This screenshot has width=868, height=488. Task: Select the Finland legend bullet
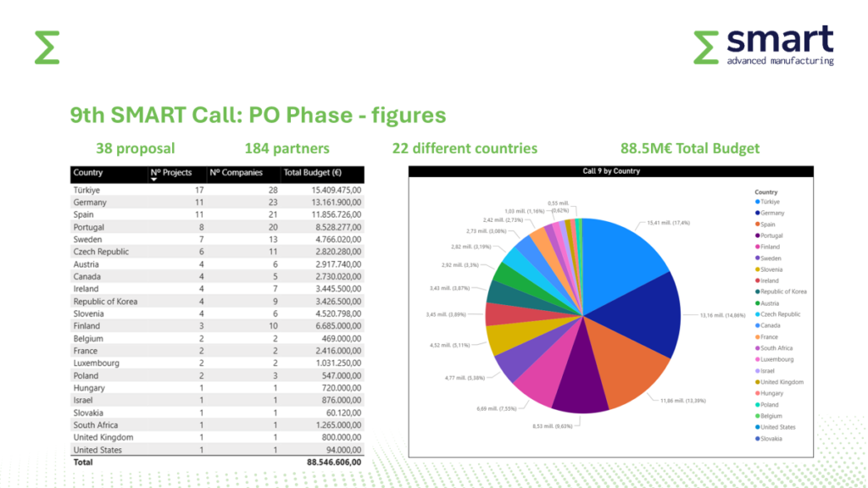tap(757, 247)
